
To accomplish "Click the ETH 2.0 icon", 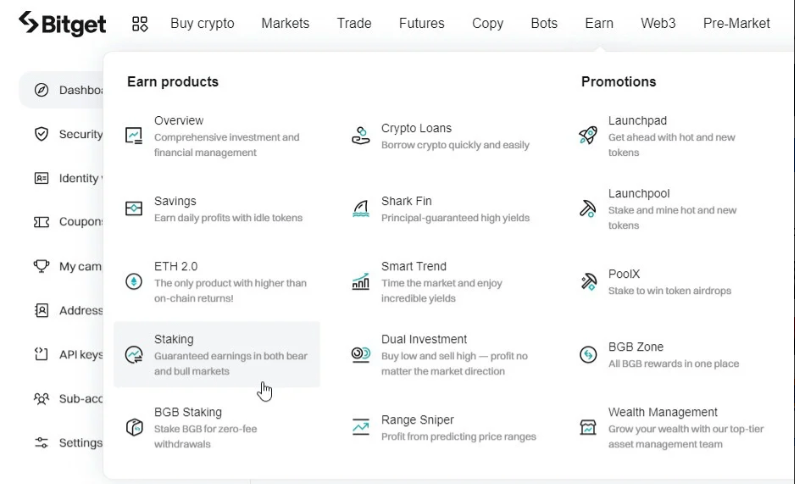I will click(134, 282).
